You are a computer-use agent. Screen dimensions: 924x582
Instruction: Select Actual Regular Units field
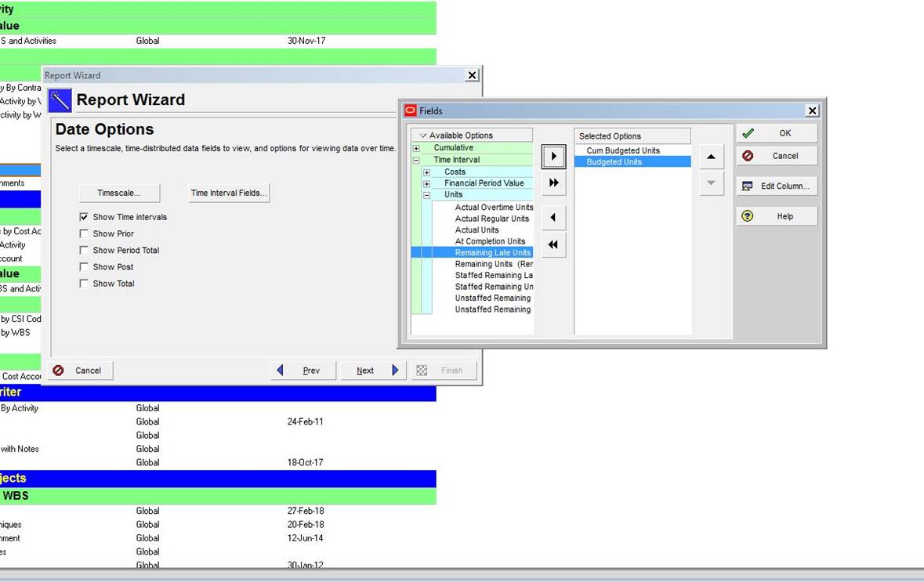(492, 219)
